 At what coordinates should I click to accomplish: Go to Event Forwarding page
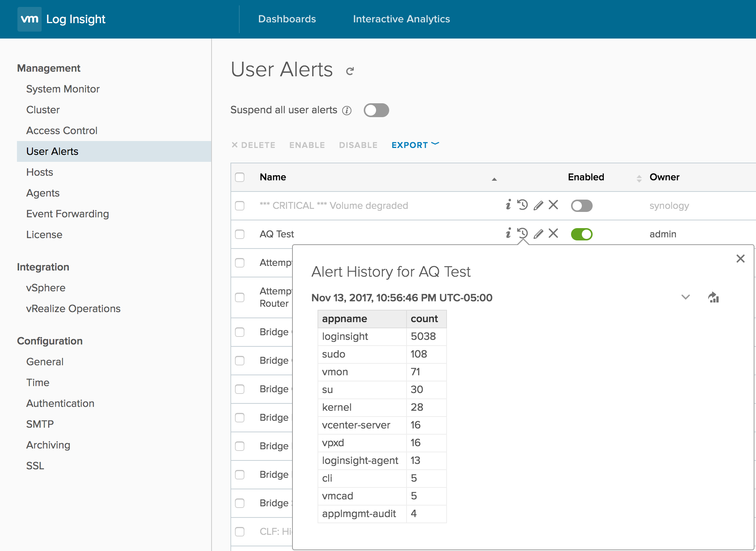pos(67,214)
